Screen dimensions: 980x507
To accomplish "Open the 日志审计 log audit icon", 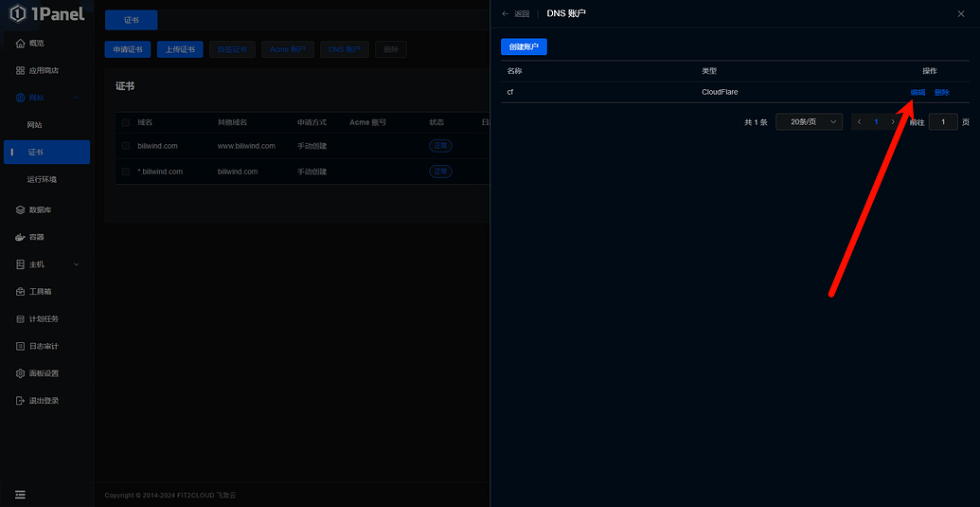I will tap(20, 346).
